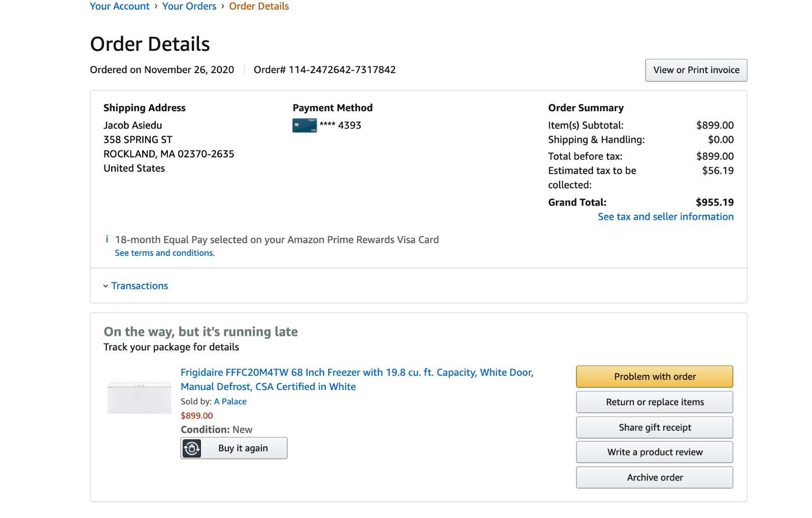Open See tax and seller information
Viewport: 812px width, 518px height.
[665, 217]
